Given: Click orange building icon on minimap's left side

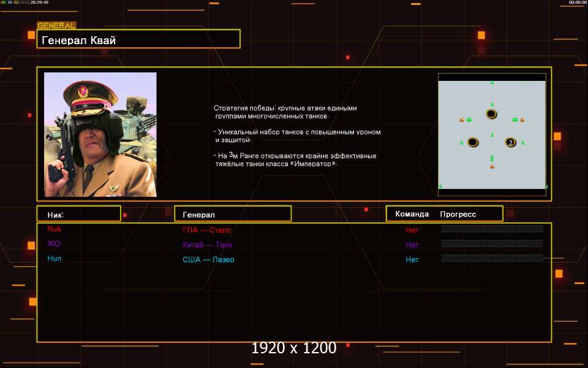Looking at the screenshot, I should [x=462, y=120].
